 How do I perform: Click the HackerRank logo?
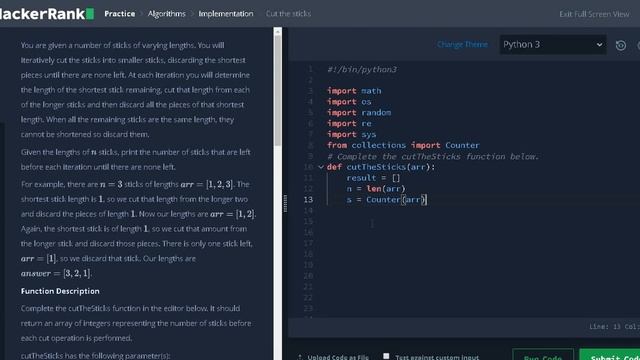[46, 14]
